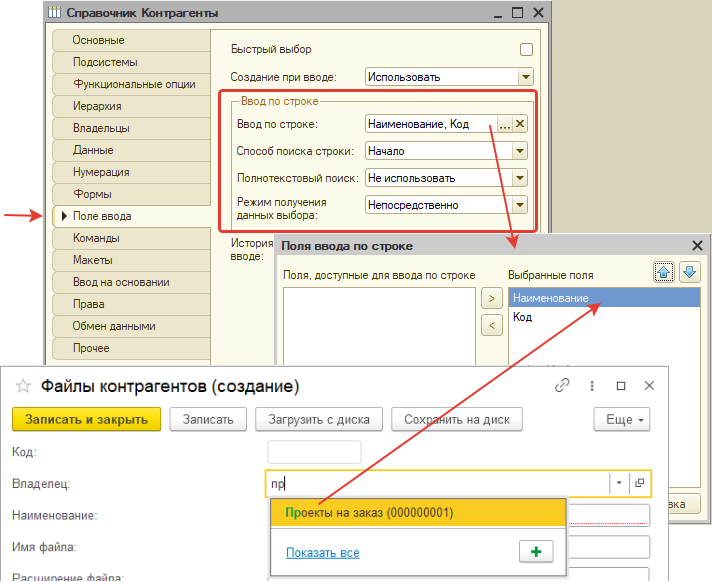Open the Владелец item with open icon

point(640,483)
